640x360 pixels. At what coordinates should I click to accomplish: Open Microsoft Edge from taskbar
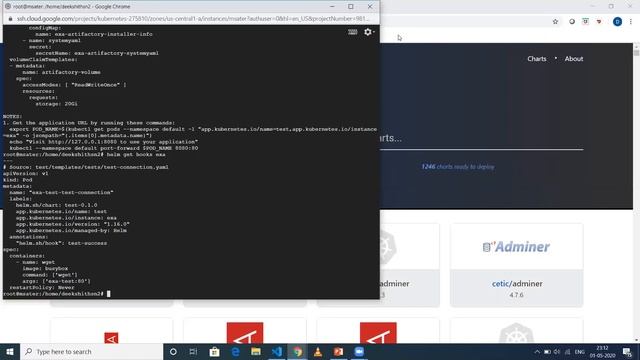point(235,351)
